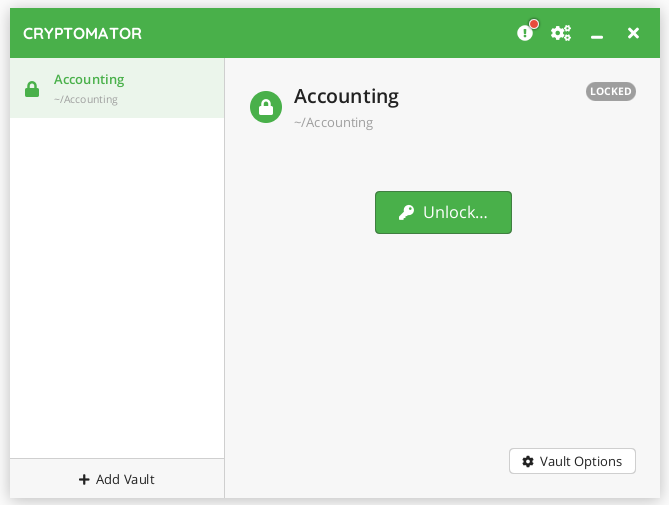
Task: Click the CRYPTOMATOR title text
Action: tap(82, 34)
